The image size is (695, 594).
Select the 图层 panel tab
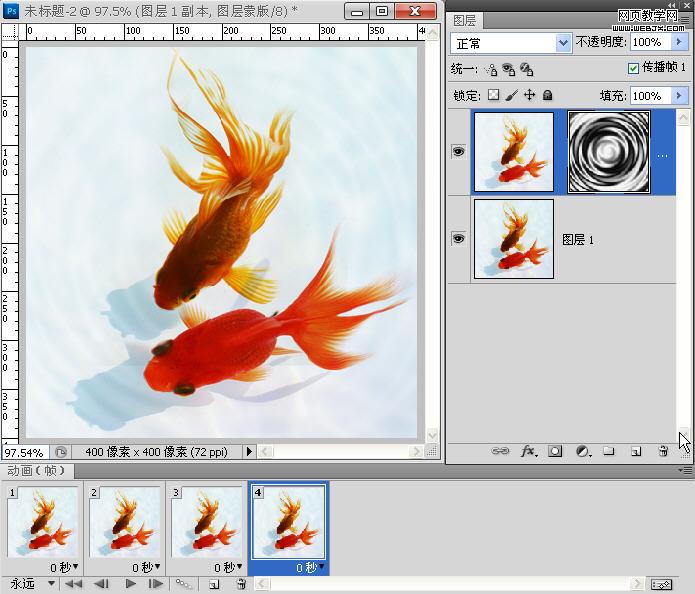(x=464, y=20)
